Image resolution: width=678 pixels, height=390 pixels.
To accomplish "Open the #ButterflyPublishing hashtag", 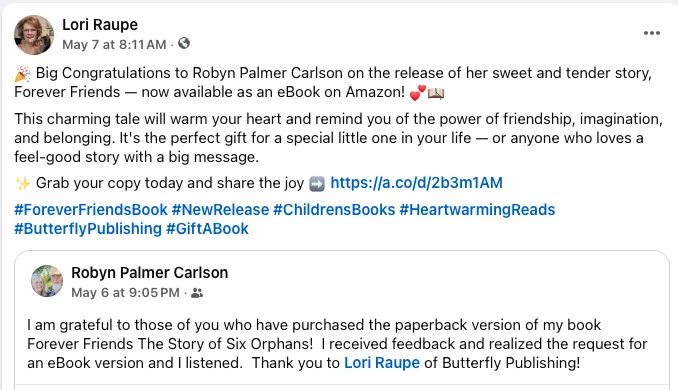I will (88, 229).
